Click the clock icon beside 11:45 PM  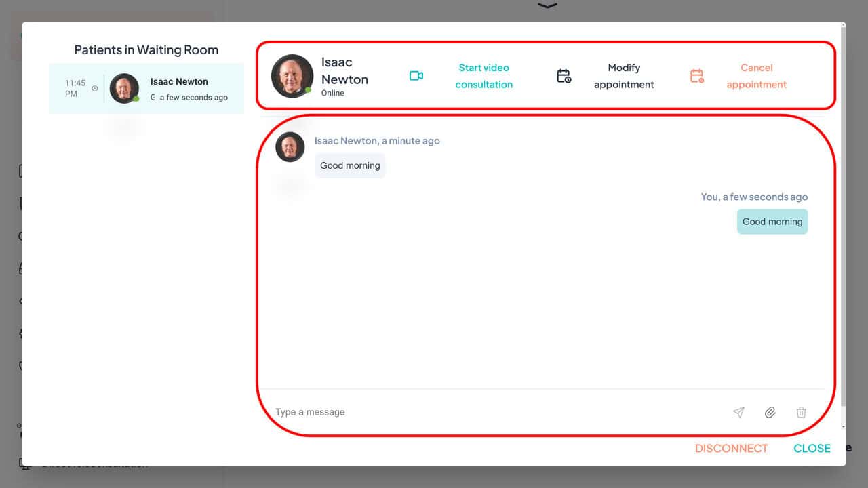pyautogui.click(x=95, y=89)
